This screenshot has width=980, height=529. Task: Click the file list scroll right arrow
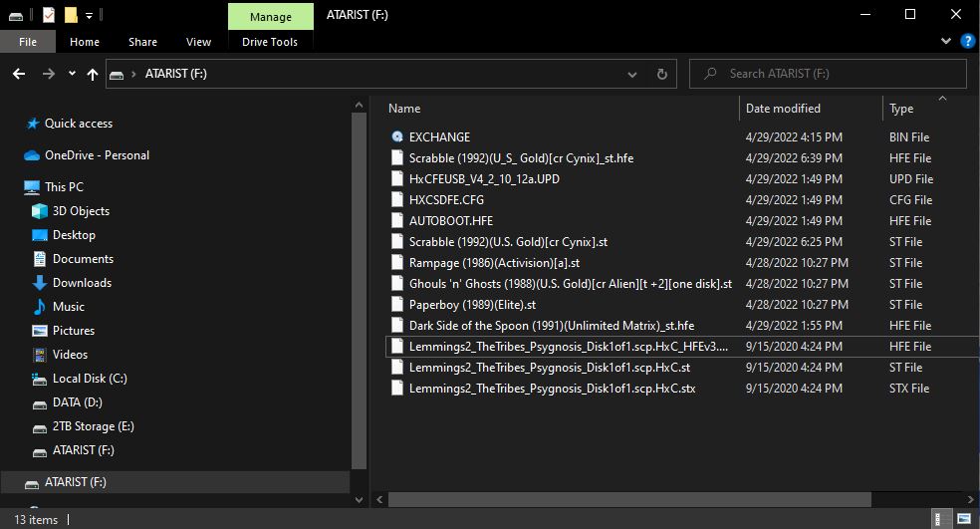tap(971, 500)
